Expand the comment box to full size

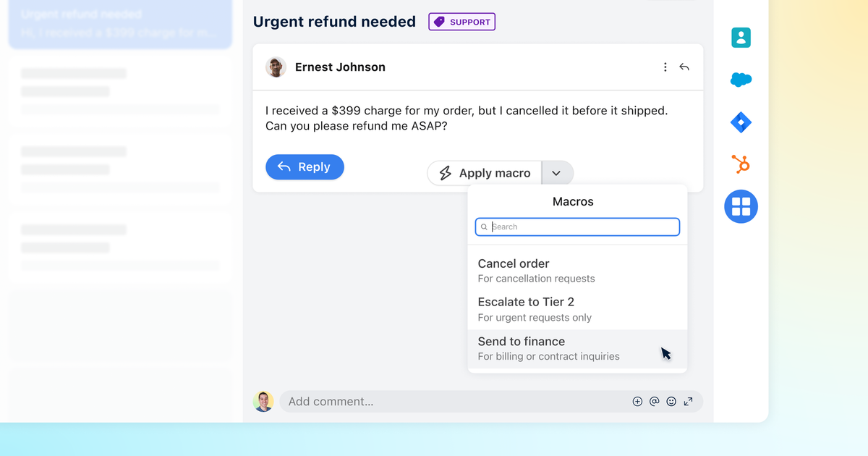coord(689,402)
